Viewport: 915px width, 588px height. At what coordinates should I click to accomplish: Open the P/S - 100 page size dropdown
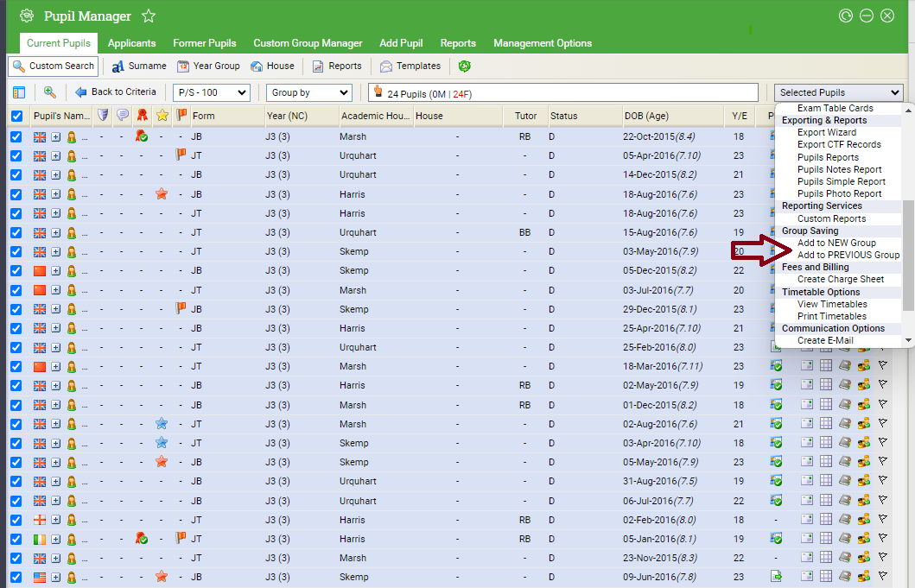(211, 92)
